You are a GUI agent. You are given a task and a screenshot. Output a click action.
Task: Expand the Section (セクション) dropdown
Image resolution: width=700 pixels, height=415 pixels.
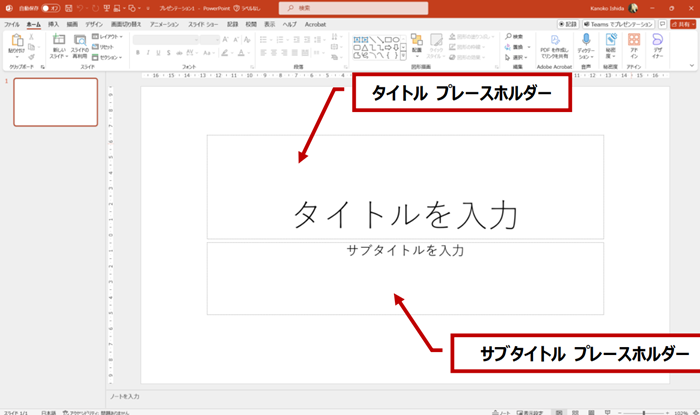click(x=108, y=57)
